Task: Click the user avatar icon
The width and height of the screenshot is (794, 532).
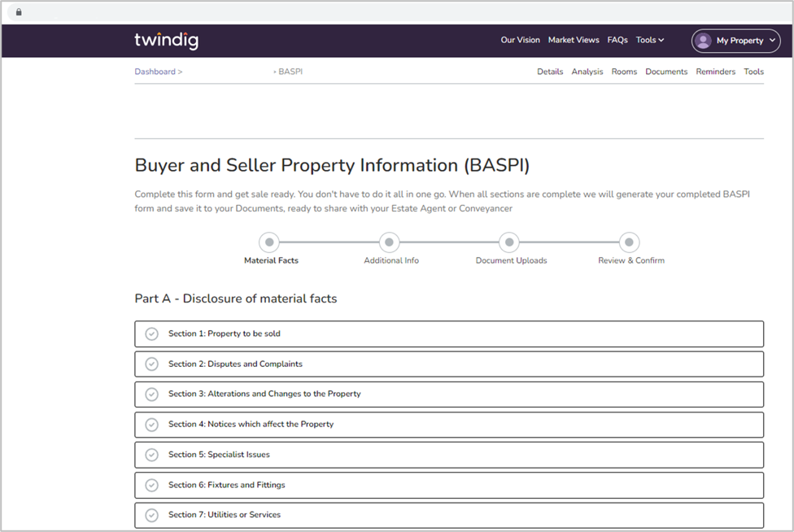Action: [704, 41]
